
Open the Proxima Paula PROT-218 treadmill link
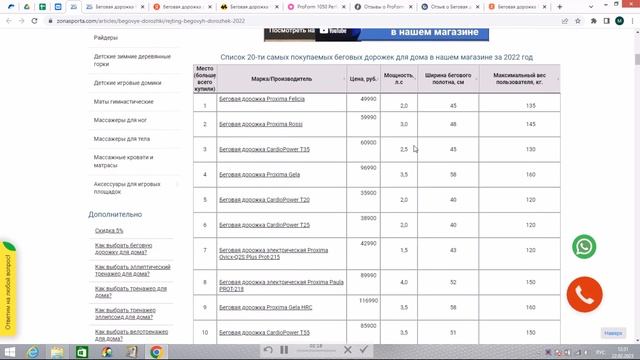point(281,285)
